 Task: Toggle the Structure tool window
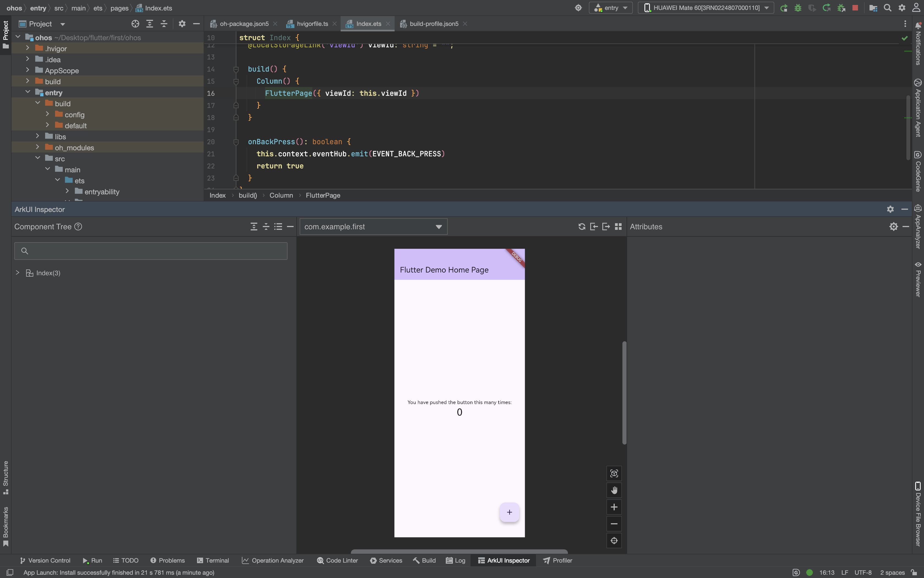5,477
